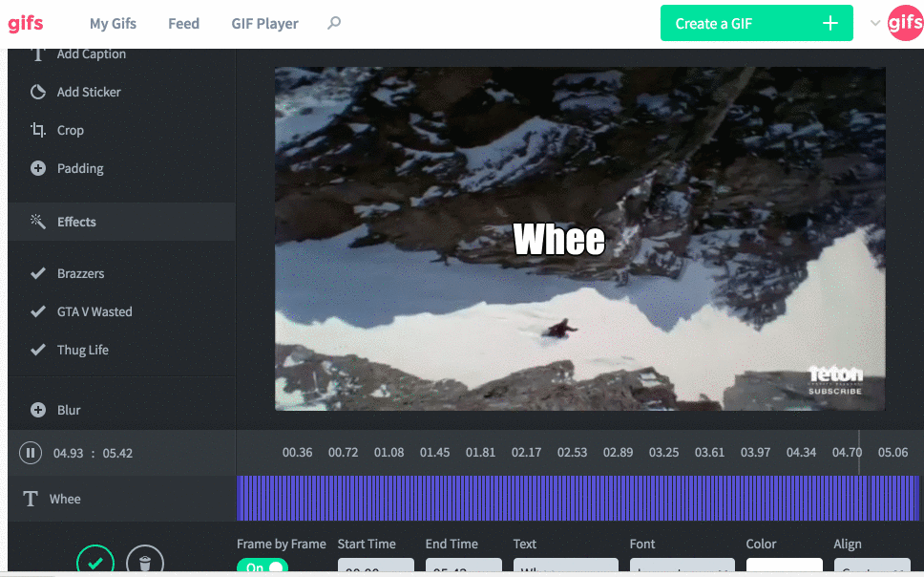
Task: Pick the caption Color swatch
Action: (784, 568)
